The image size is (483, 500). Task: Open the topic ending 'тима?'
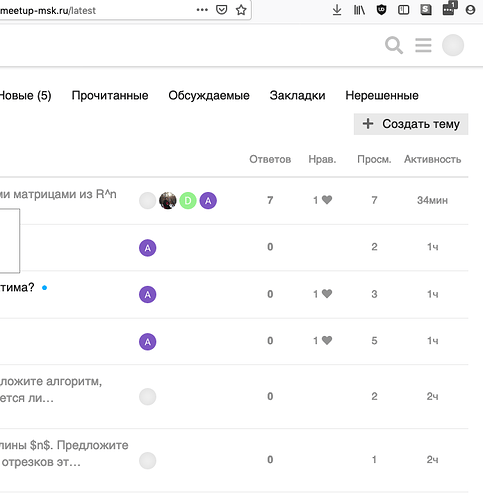pos(17,287)
